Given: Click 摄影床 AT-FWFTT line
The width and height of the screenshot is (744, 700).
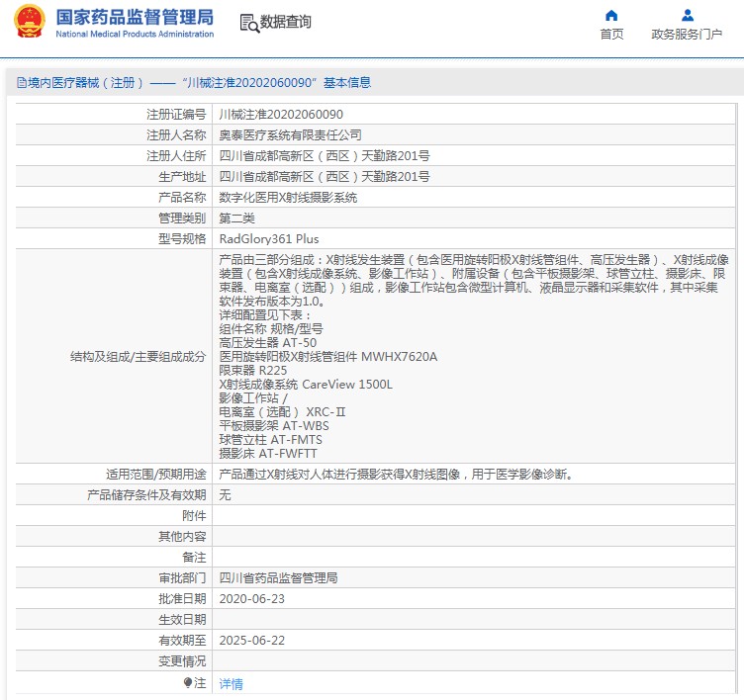Looking at the screenshot, I should pos(267,454).
